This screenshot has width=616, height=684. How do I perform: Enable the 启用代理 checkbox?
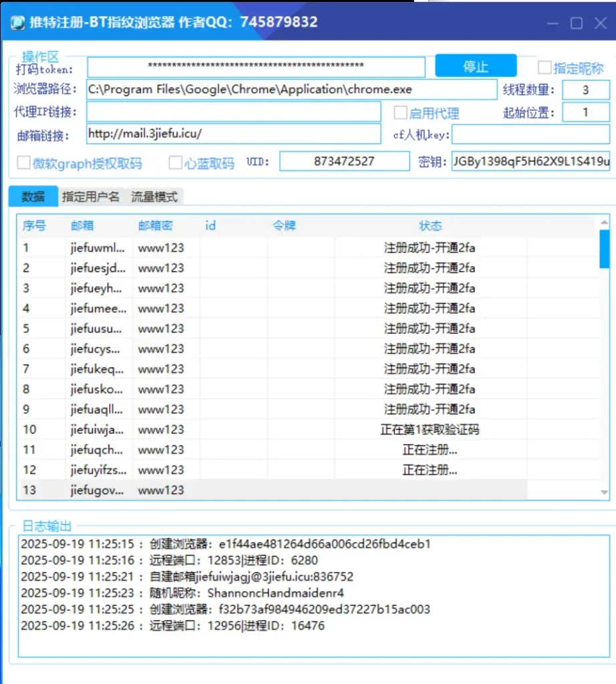point(400,112)
